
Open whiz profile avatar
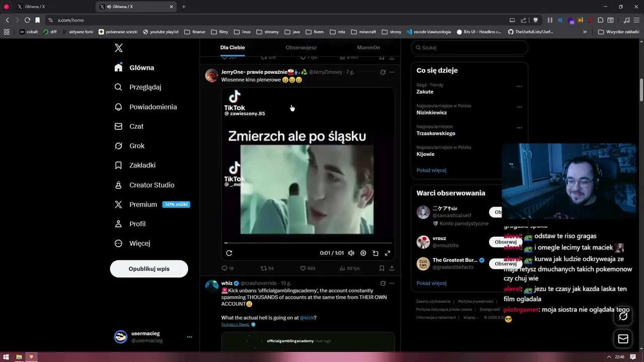(212, 287)
